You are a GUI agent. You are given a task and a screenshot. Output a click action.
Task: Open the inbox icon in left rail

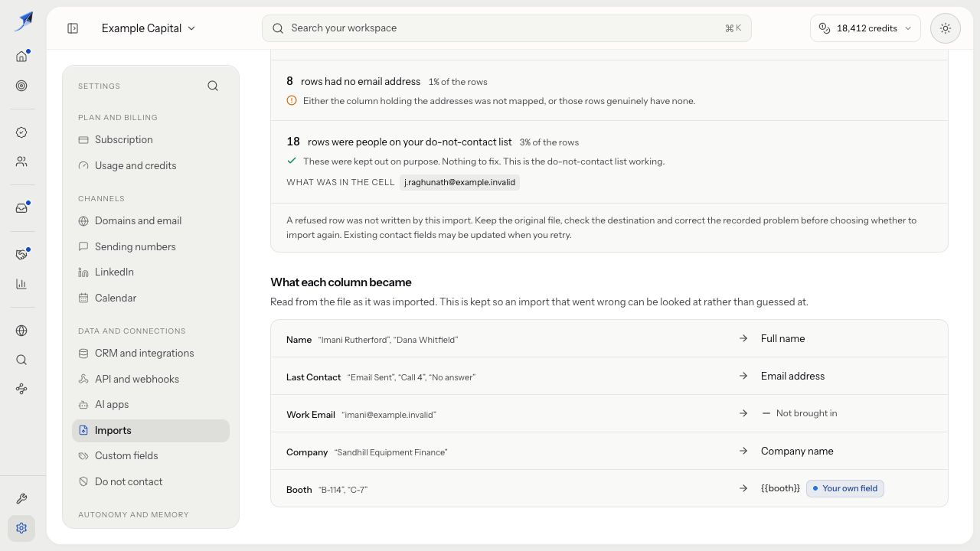coord(21,208)
